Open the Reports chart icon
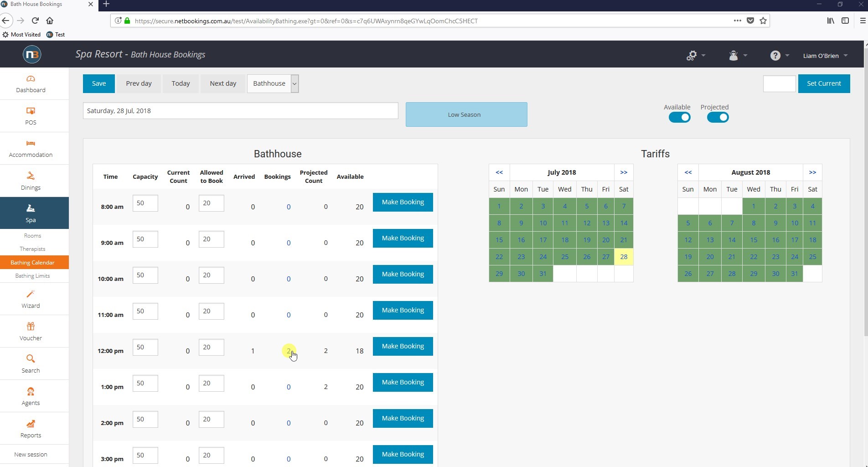Screen dimensions: 868x467 coord(31,424)
